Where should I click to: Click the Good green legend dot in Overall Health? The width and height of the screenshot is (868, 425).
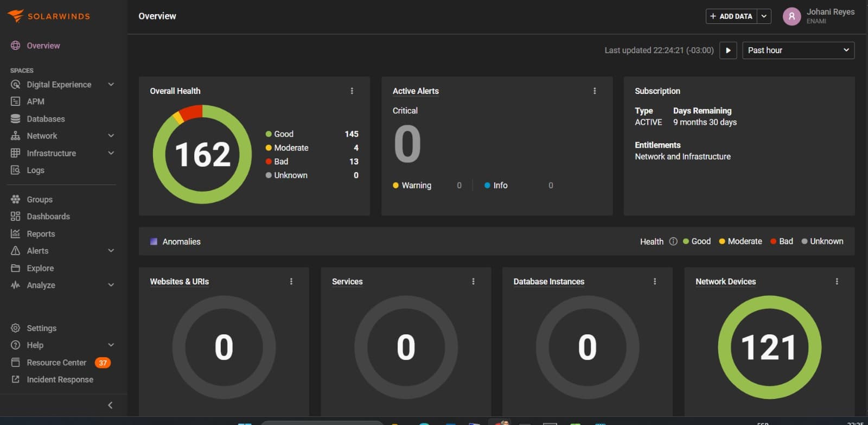click(269, 134)
